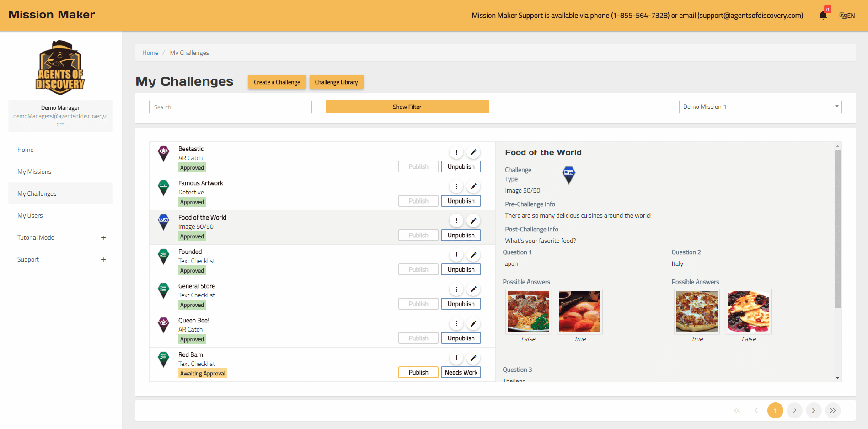The width and height of the screenshot is (868, 429).
Task: Open the notifications bell icon
Action: (823, 16)
